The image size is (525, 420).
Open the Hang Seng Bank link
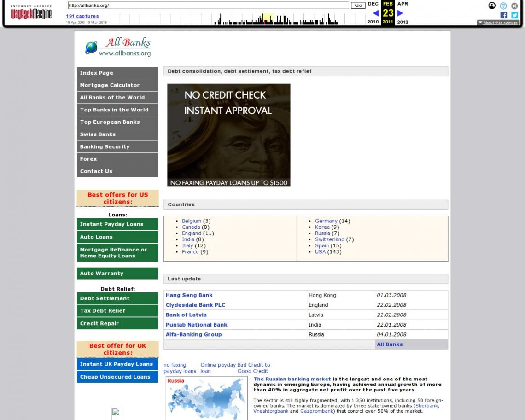tap(189, 295)
